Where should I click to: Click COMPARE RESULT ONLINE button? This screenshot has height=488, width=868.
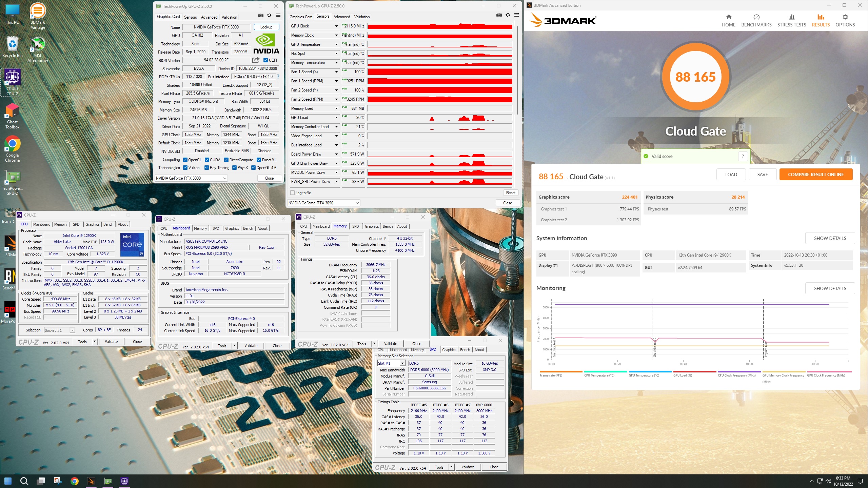816,175
